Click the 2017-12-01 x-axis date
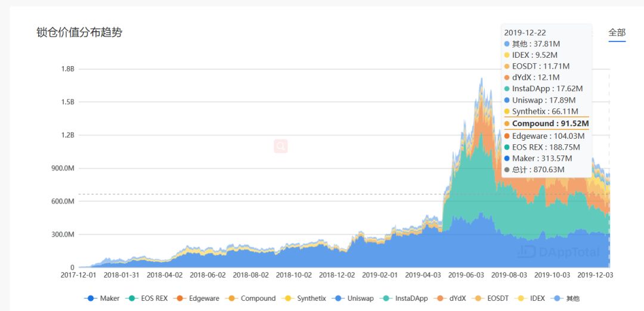Image resolution: width=644 pixels, height=311 pixels. pyautogui.click(x=79, y=275)
